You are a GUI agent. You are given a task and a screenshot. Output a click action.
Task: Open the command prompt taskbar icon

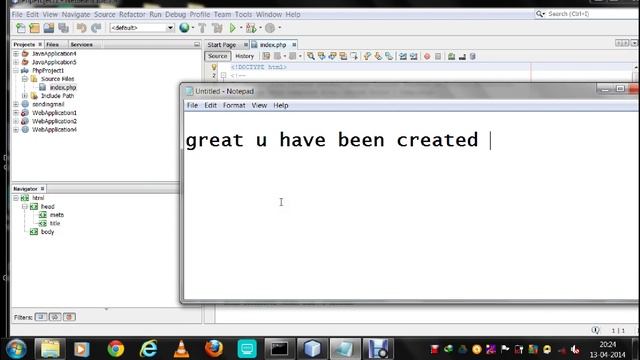coord(280,349)
